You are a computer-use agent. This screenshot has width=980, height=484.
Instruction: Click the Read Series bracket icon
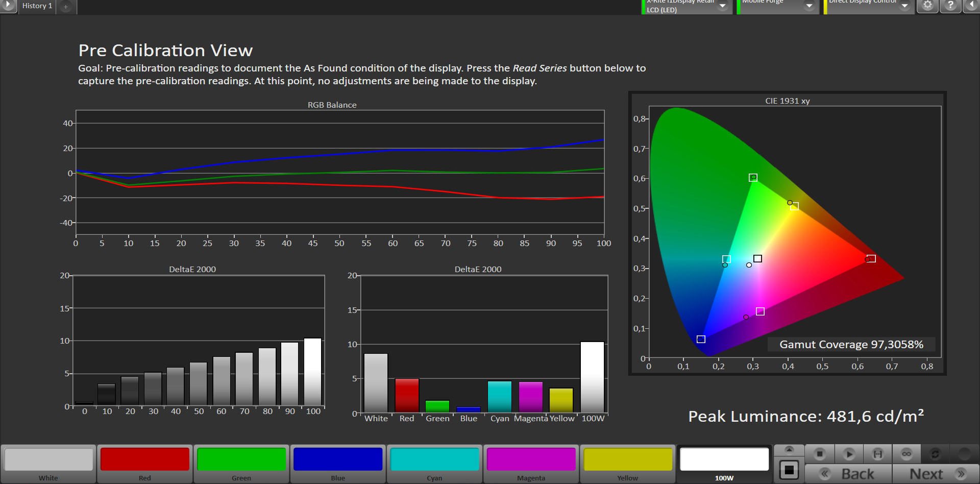click(877, 453)
